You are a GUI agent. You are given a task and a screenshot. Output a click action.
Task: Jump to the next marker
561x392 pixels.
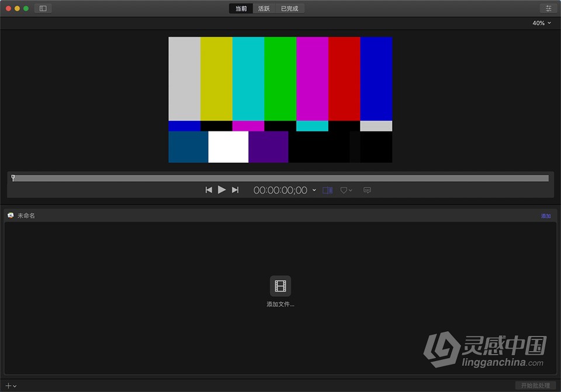[x=235, y=190]
